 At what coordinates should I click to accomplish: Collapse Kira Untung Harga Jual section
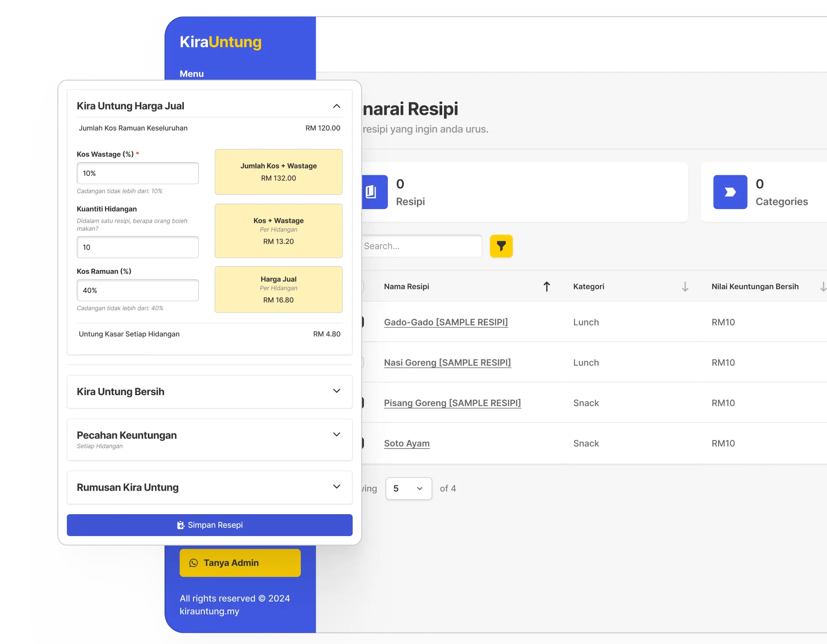[x=336, y=106]
